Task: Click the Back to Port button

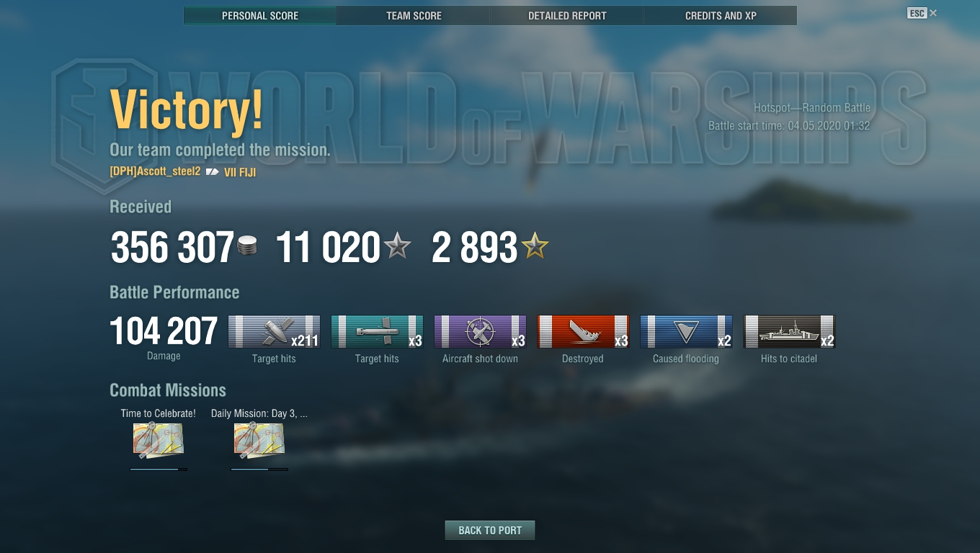Action: (x=490, y=530)
